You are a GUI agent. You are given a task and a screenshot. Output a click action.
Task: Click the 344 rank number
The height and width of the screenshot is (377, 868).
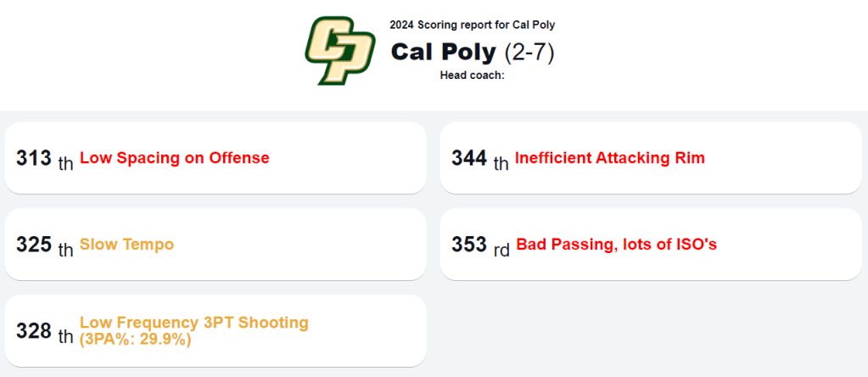tap(469, 158)
